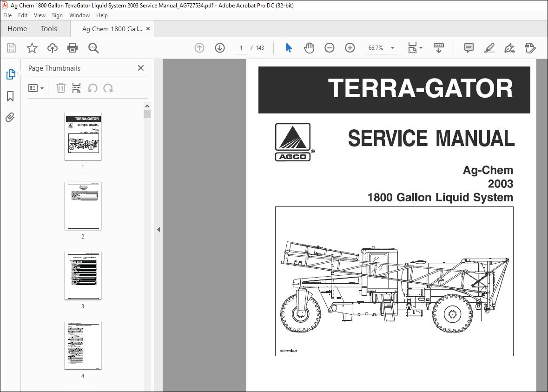Open the Fill & Sign tool
This screenshot has width=548, height=392.
point(509,48)
